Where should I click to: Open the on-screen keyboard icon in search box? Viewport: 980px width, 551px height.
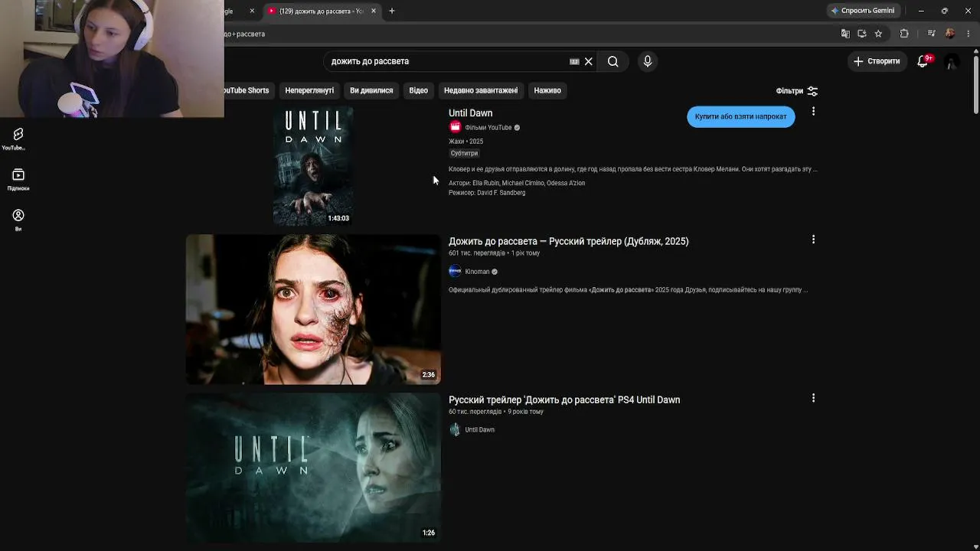(x=574, y=61)
